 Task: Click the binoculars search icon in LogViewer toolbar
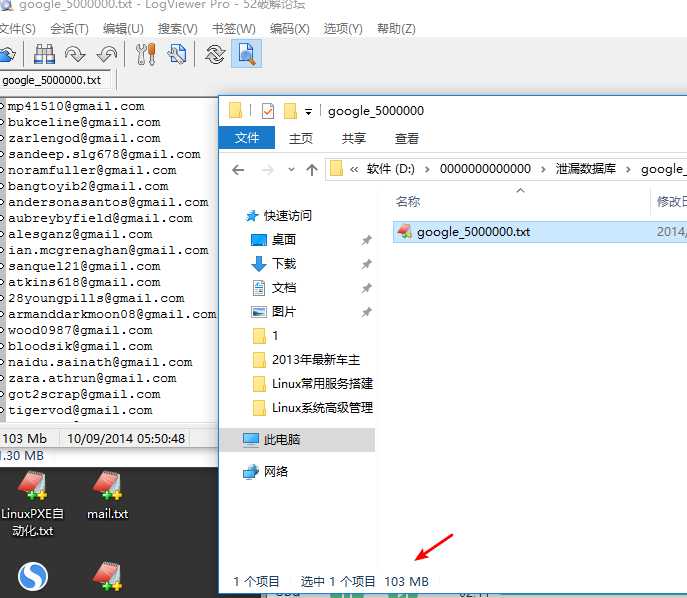(x=44, y=54)
